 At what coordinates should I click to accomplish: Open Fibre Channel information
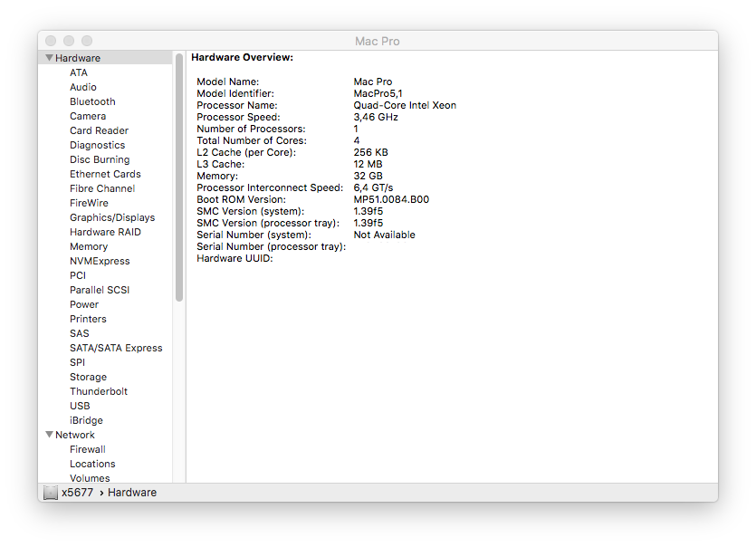click(102, 188)
